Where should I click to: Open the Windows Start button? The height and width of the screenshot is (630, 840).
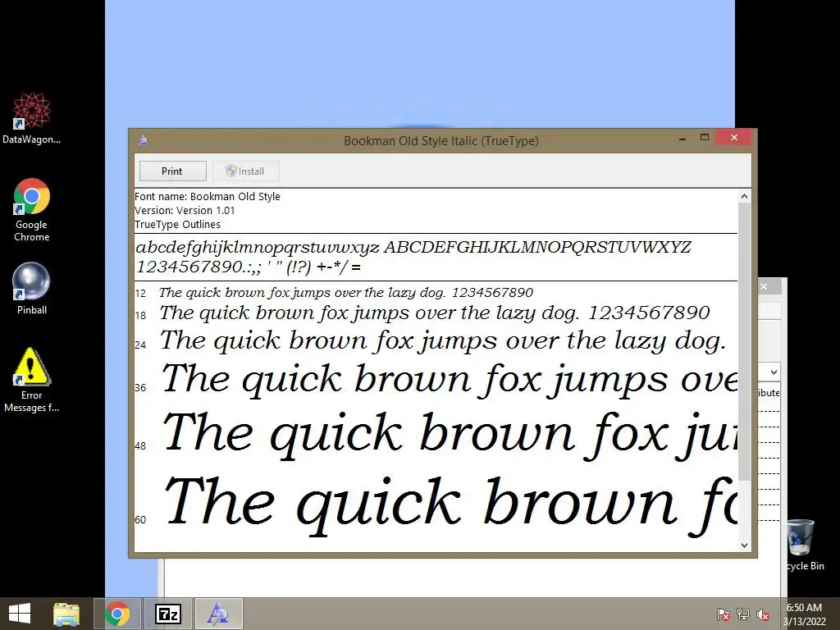click(20, 614)
